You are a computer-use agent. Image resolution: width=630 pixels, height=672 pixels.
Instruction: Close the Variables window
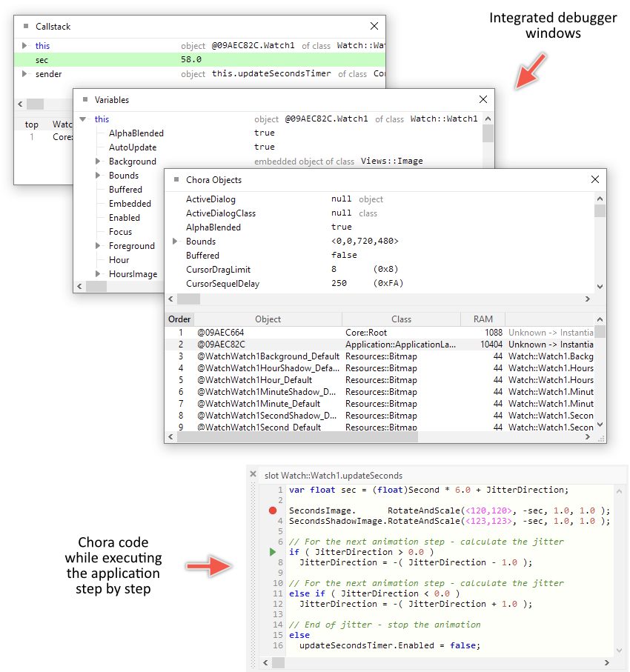coord(483,99)
